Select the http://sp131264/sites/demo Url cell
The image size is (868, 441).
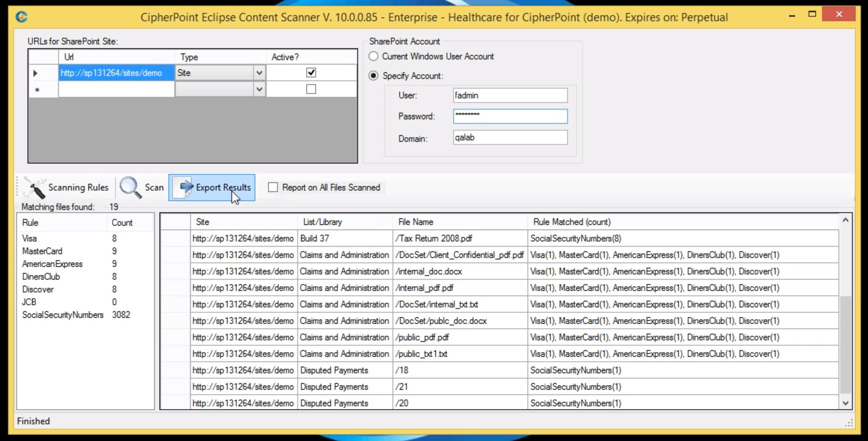(x=116, y=73)
